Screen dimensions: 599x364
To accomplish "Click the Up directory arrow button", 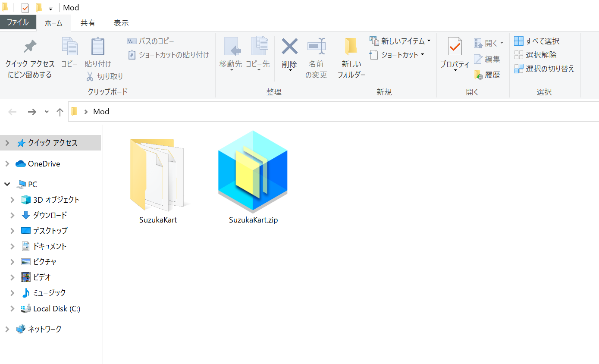I will click(x=60, y=112).
